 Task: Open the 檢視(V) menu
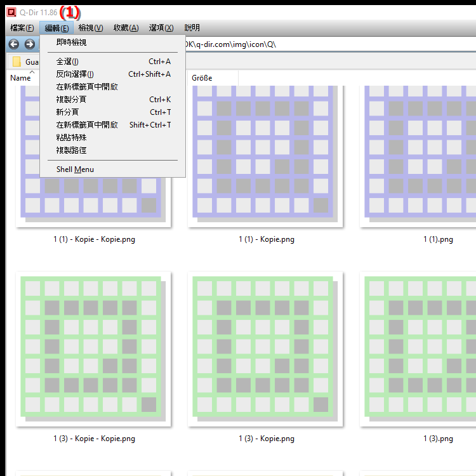[91, 28]
